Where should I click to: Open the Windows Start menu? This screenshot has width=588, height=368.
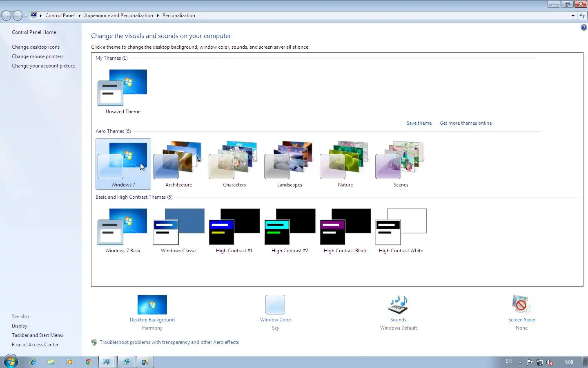(x=11, y=362)
